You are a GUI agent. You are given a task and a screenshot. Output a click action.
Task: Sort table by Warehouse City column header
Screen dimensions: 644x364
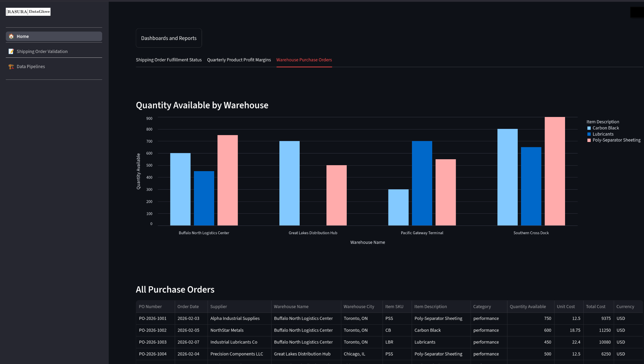tap(362, 307)
